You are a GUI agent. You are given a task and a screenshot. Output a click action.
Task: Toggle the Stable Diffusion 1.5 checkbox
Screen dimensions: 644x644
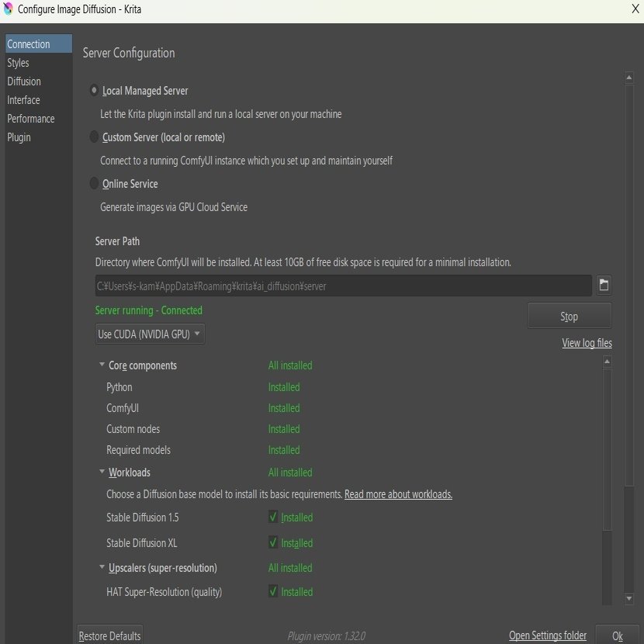tap(273, 517)
